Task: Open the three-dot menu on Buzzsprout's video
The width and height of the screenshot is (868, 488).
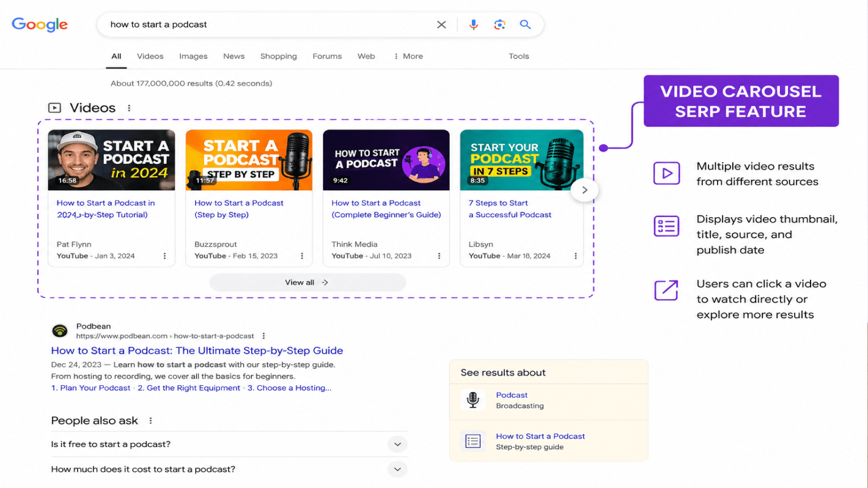Action: [302, 256]
